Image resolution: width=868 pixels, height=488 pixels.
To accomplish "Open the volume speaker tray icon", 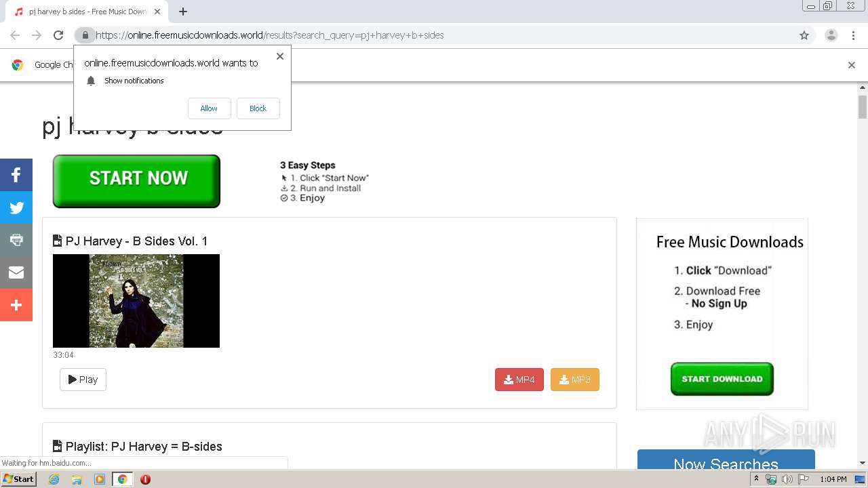I will tap(787, 479).
